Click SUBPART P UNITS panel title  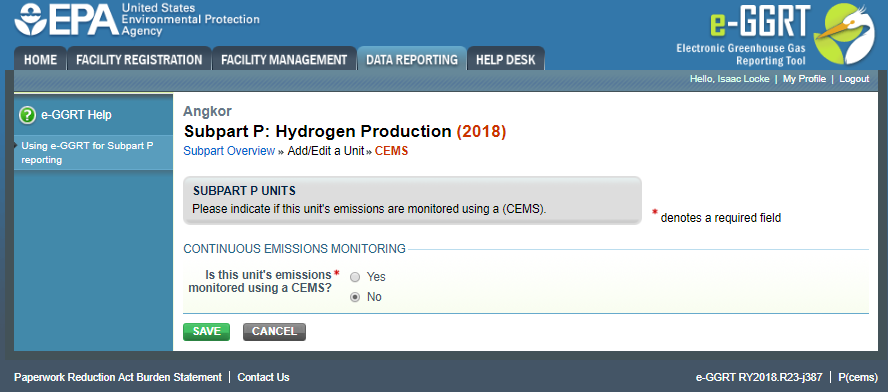tap(245, 191)
